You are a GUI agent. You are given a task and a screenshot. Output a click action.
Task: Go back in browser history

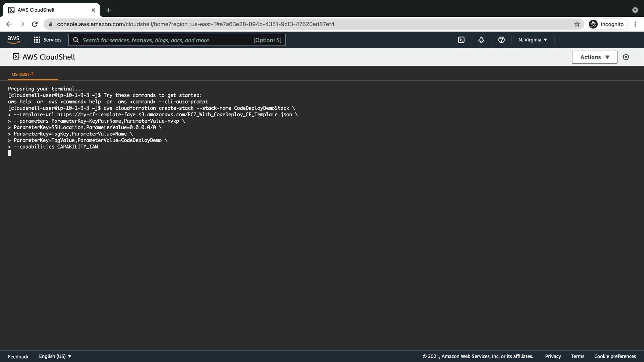click(x=9, y=24)
